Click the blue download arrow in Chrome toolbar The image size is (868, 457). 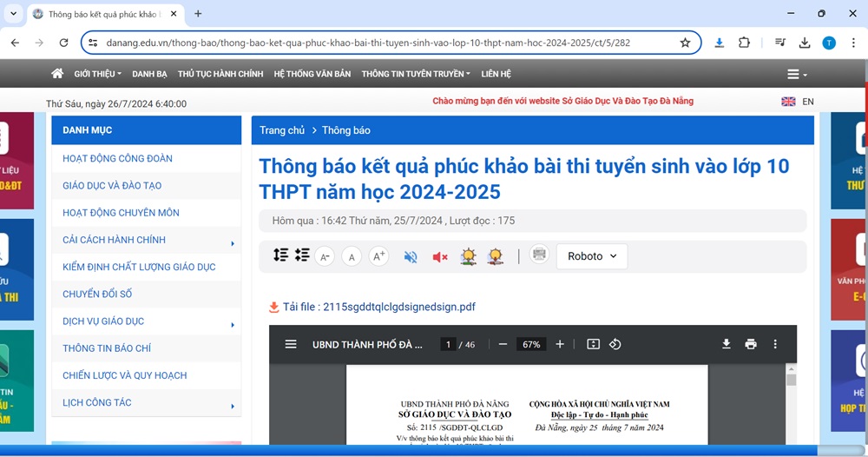(x=719, y=43)
